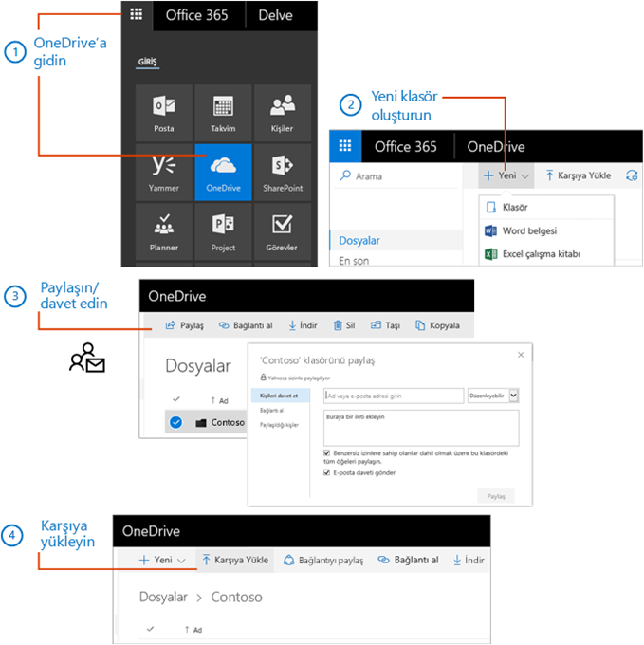644x645 pixels.
Task: Click the Contoso breadcrumb
Action: coord(236,597)
